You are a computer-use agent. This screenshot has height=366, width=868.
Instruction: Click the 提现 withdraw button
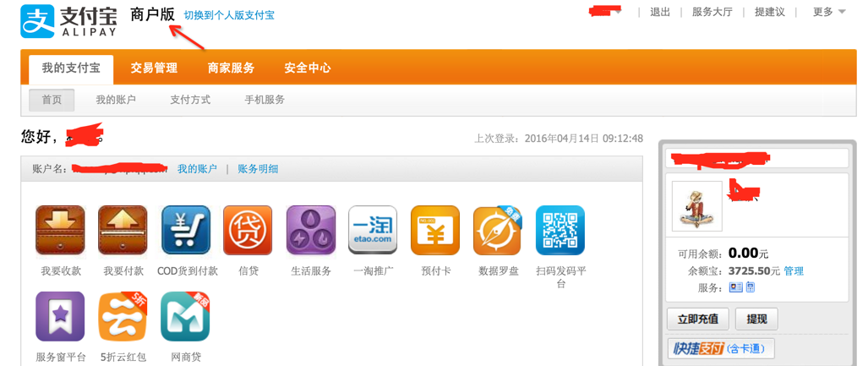coord(756,319)
